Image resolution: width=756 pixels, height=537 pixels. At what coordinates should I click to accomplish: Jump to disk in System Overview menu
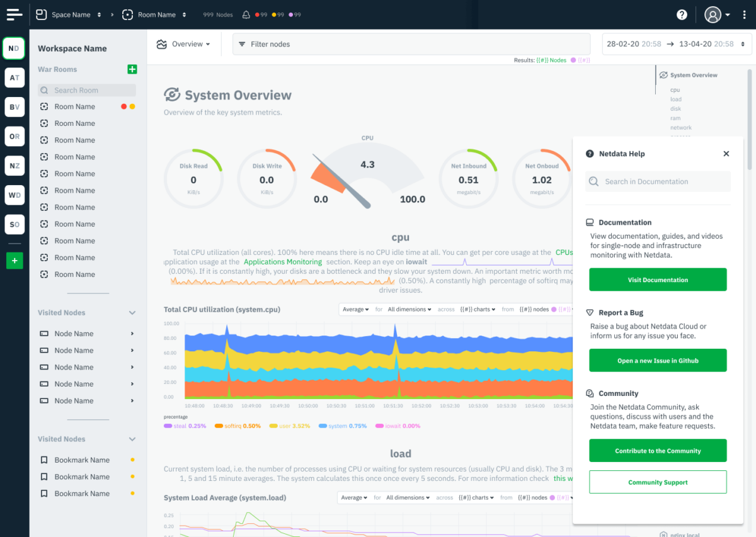pos(675,109)
